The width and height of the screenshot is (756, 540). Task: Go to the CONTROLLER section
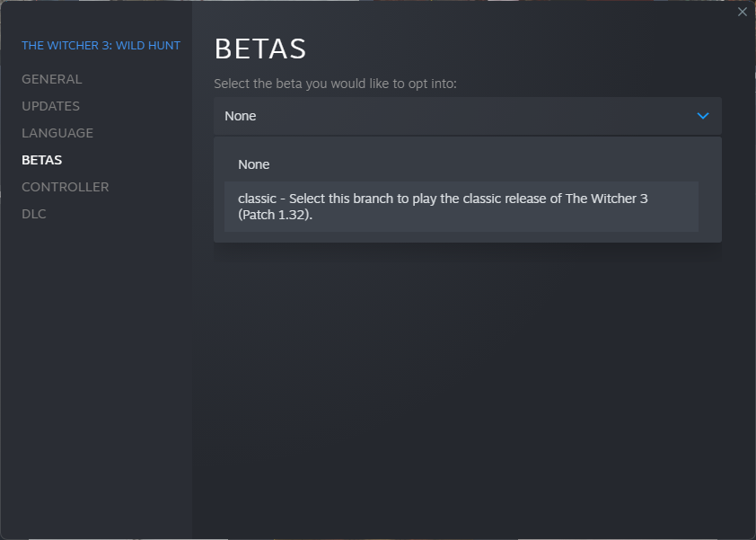66,187
